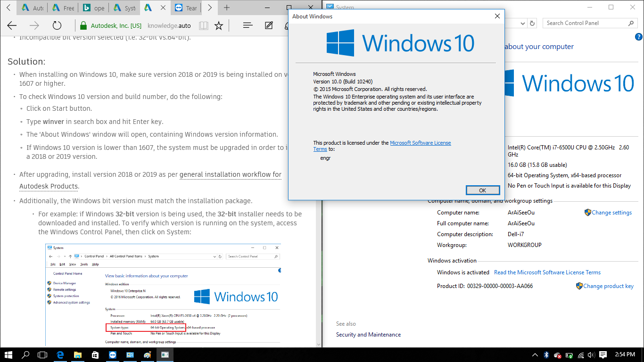Add this page to favorites with the star
Viewport: 644px width, 362px height.
tap(219, 25)
